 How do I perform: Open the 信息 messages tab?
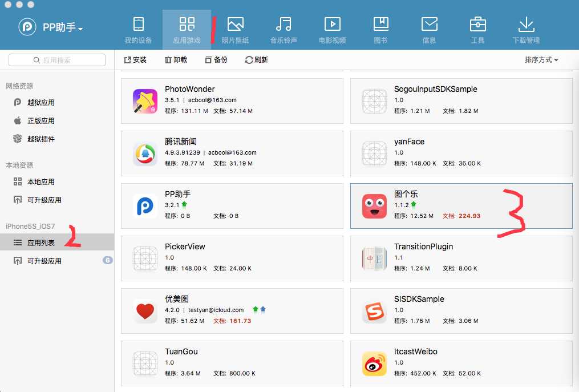point(429,30)
